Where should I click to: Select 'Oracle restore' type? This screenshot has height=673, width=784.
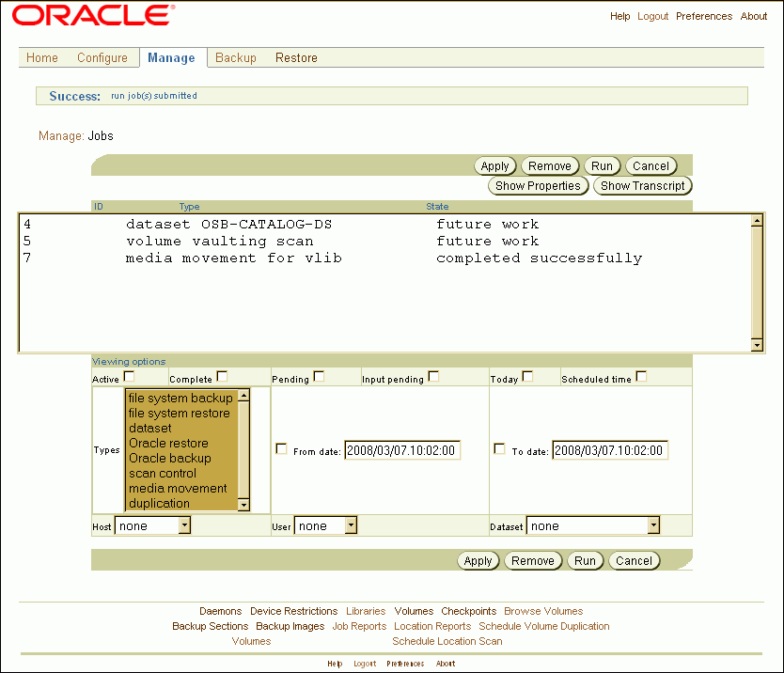coord(181,443)
